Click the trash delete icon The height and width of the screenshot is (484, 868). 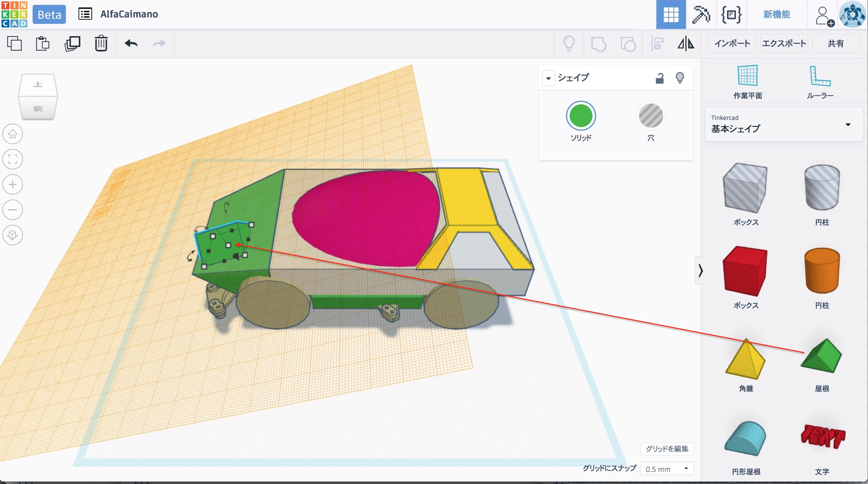point(101,43)
